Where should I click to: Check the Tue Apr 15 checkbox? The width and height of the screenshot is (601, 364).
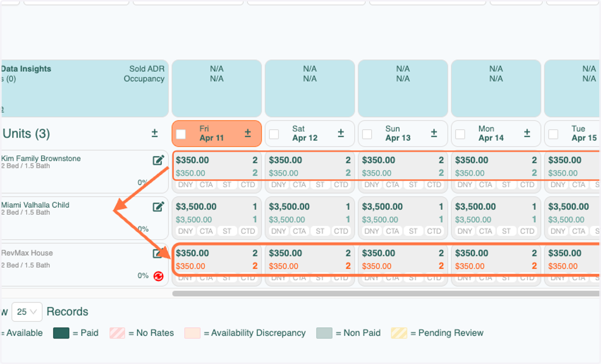tap(553, 134)
